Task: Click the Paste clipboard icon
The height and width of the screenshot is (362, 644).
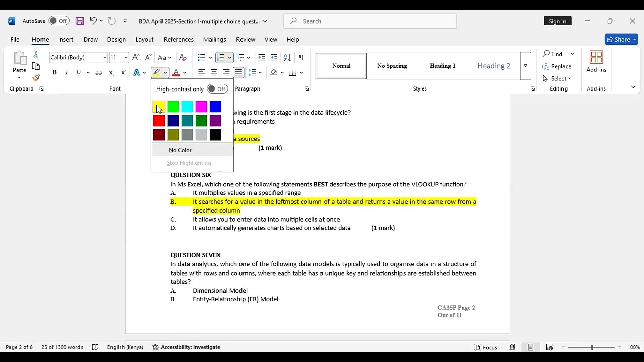Action: tap(19, 59)
